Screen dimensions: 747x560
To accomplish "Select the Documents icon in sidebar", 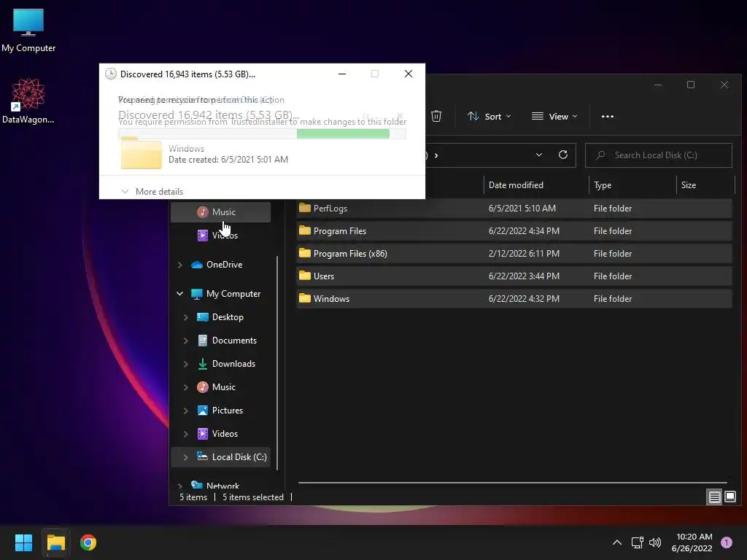I will pos(203,341).
